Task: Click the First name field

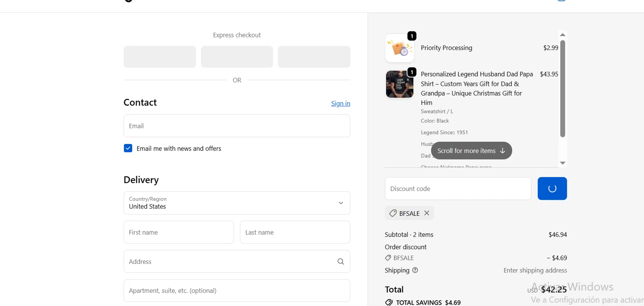Action: pos(179,232)
